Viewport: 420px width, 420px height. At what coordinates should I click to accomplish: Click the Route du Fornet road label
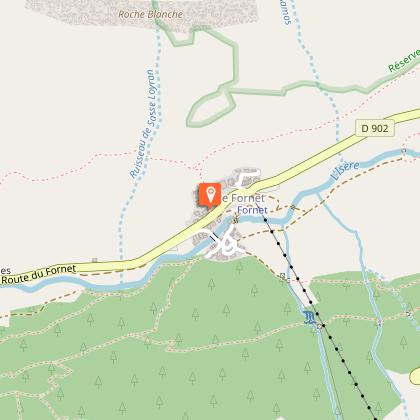click(x=39, y=274)
